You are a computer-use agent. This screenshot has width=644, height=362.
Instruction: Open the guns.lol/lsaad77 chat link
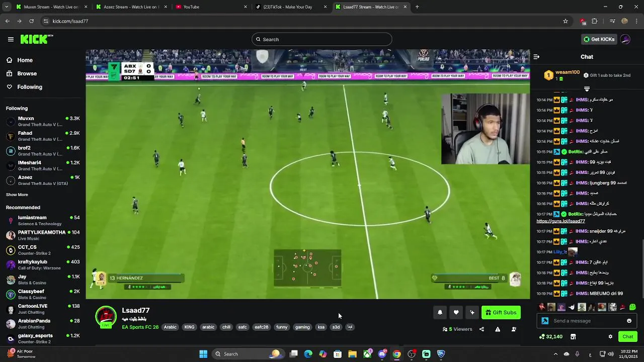coord(560,221)
